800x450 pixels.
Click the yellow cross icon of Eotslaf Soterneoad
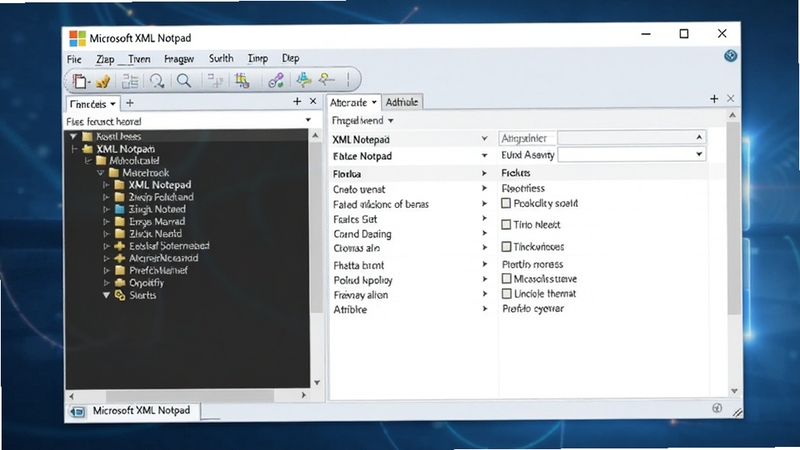tap(120, 246)
